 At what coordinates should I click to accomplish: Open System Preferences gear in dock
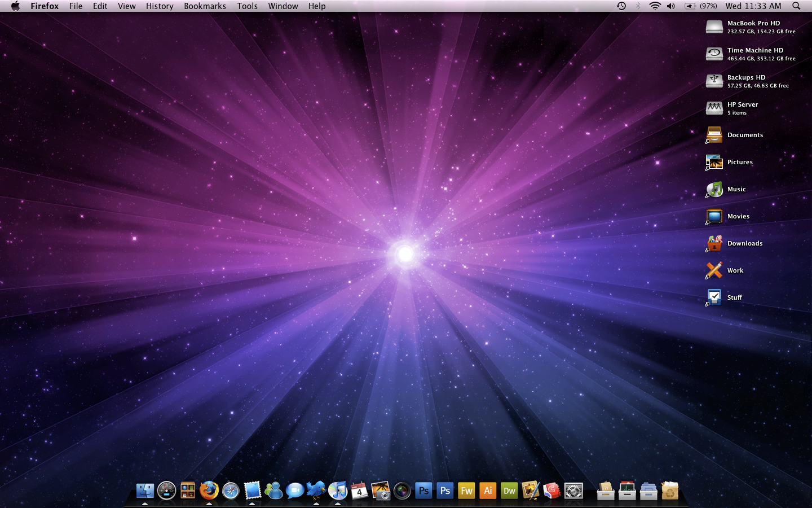(573, 491)
